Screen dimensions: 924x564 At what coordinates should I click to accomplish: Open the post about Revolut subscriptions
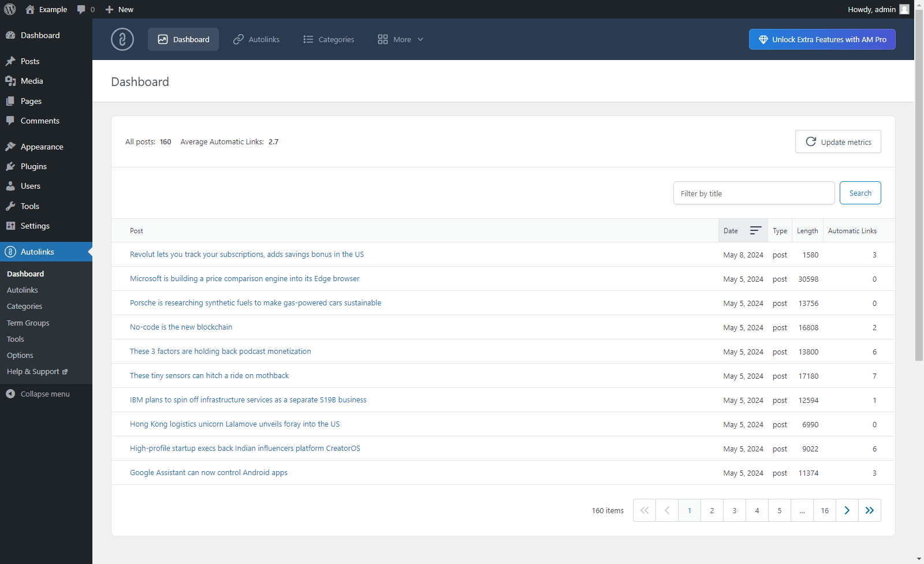[247, 254]
